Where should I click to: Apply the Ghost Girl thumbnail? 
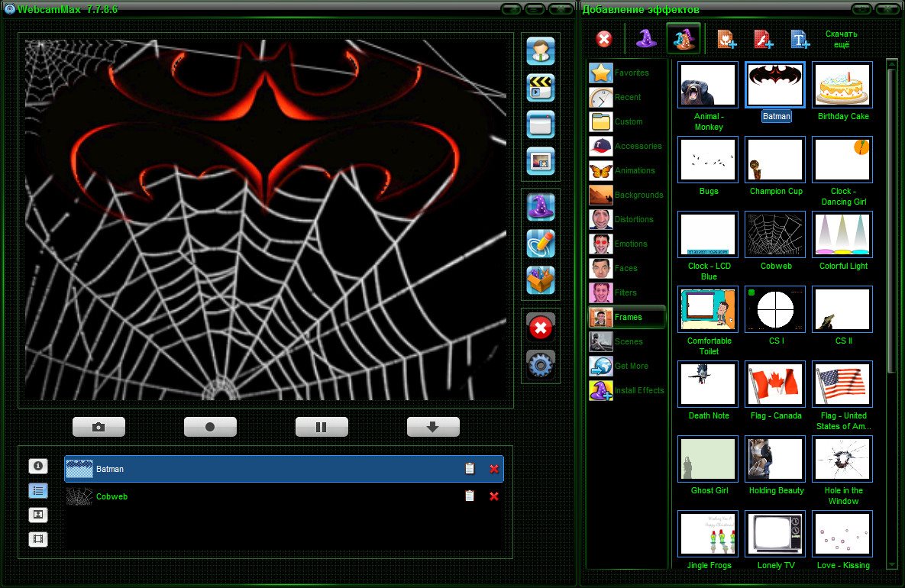click(x=708, y=459)
